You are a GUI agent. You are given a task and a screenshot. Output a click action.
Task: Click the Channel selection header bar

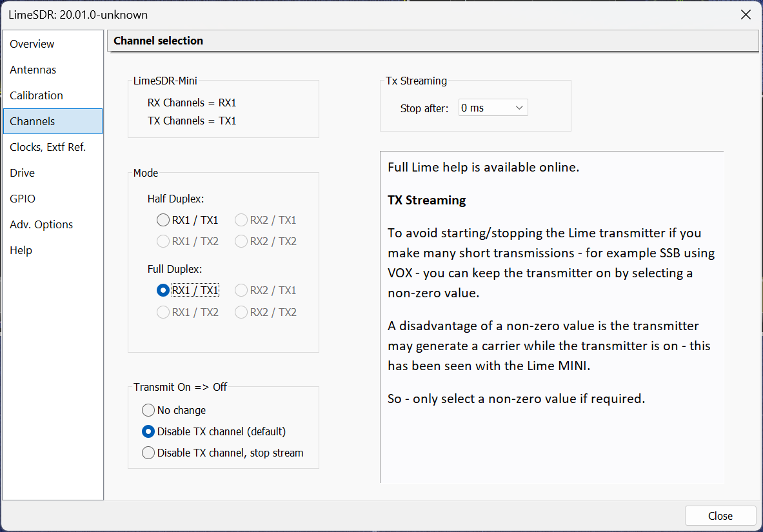pyautogui.click(x=432, y=41)
